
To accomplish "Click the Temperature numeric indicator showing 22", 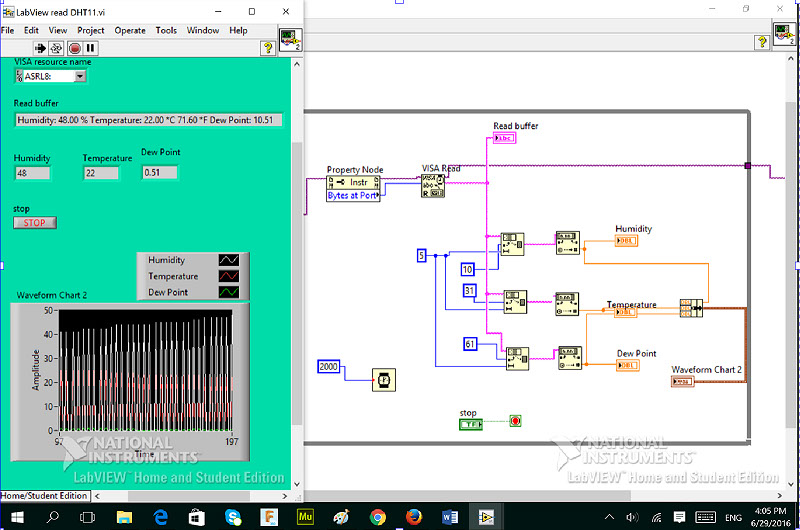I will 101,173.
